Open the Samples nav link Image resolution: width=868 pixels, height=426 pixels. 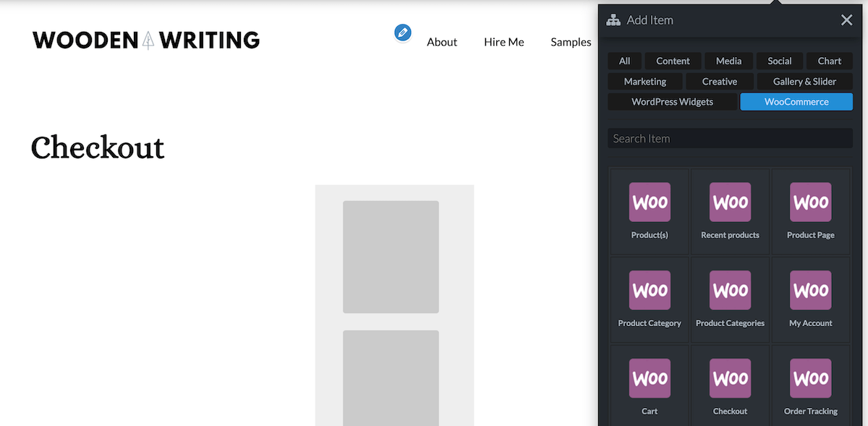click(x=571, y=42)
